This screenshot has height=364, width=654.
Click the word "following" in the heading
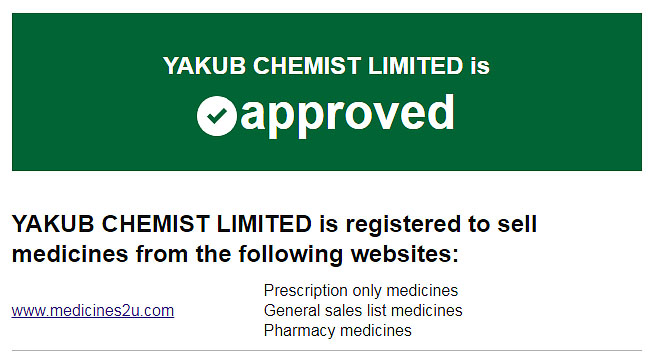[290, 254]
